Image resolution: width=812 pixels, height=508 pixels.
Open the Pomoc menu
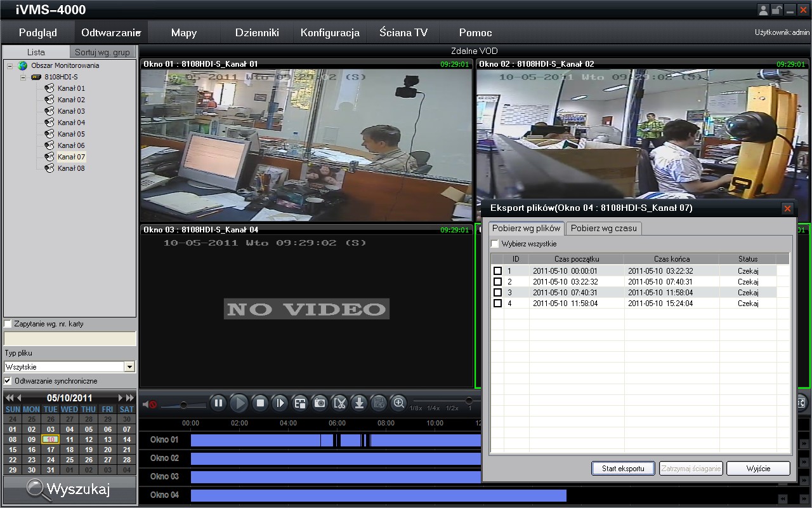[476, 32]
